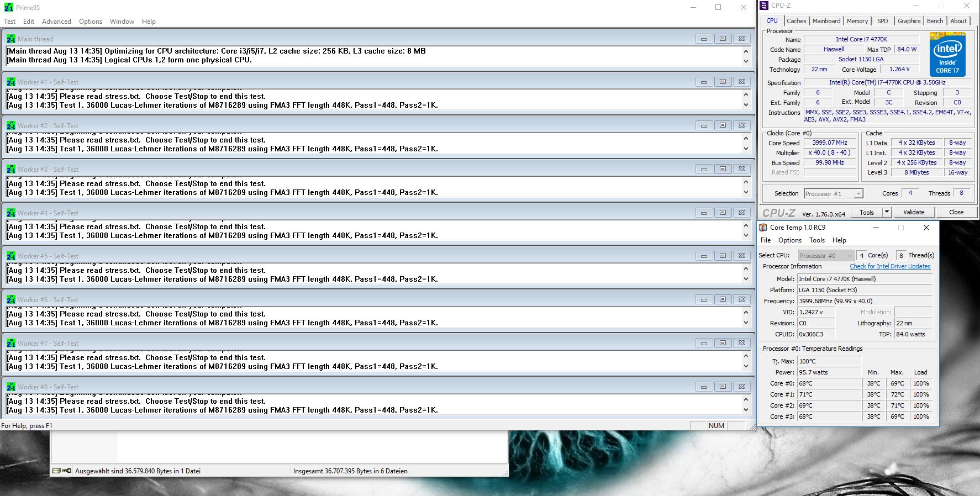Minimize the Worker #4 child window
Screen dimensions: 980x496
point(704,213)
